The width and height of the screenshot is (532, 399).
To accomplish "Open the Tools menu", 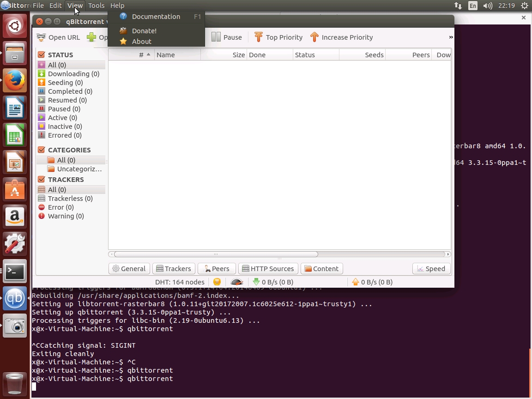I will [x=97, y=6].
